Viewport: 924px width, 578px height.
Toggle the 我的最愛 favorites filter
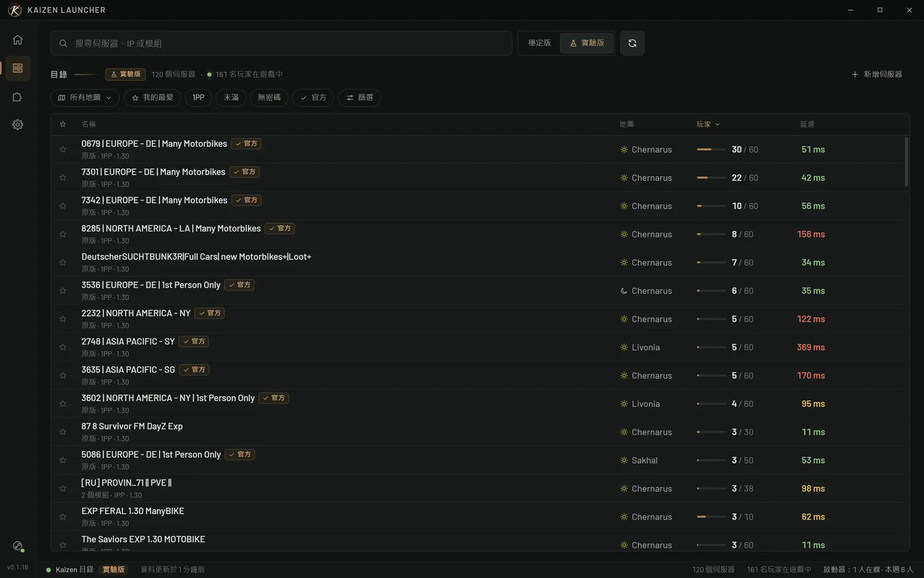[153, 98]
